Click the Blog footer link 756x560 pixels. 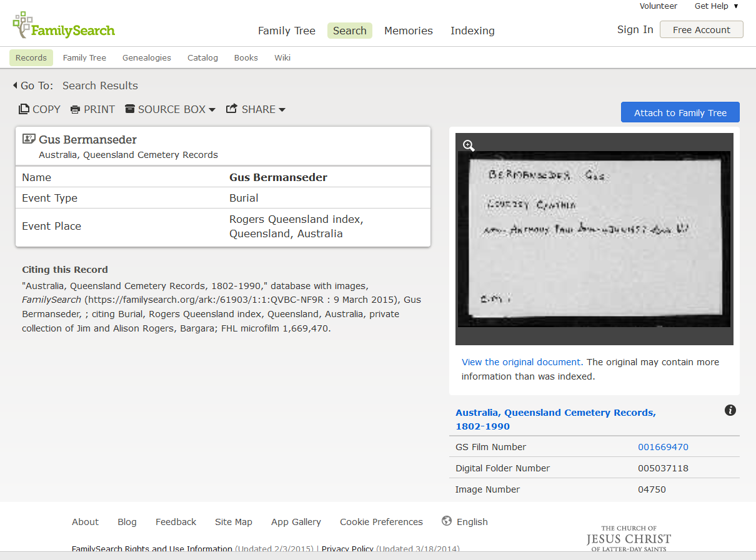[x=127, y=522]
